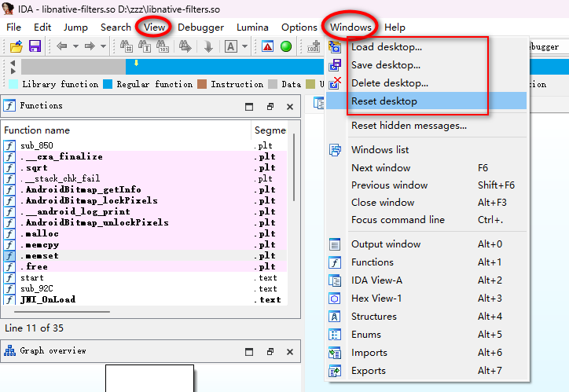
Task: Select .memset function row
Action: tap(145, 255)
